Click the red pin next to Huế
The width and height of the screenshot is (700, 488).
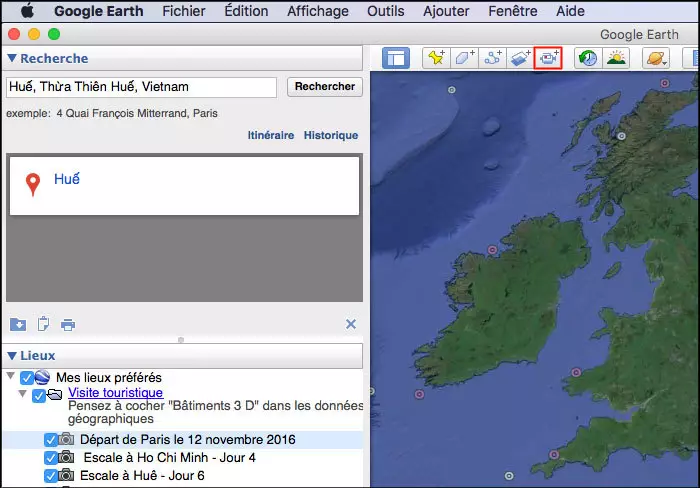tap(33, 184)
